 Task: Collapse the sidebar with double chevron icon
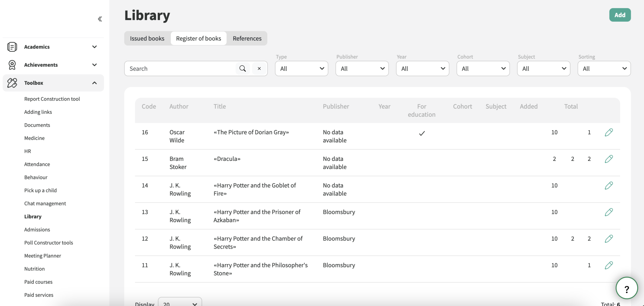tap(100, 19)
